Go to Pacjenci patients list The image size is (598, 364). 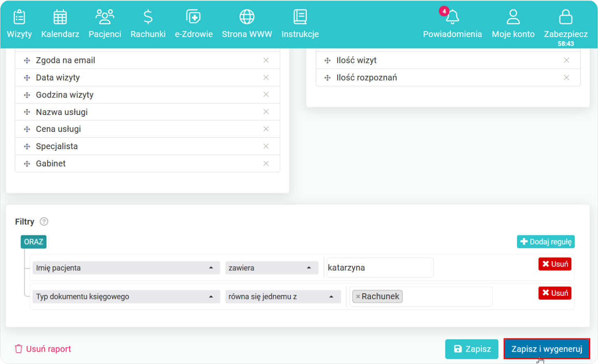click(x=105, y=24)
